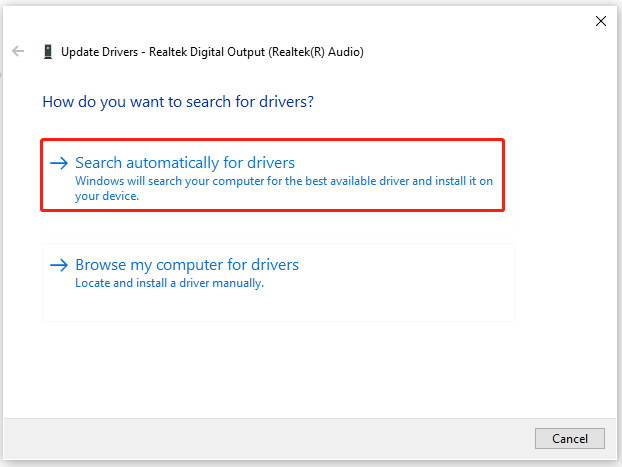This screenshot has height=467, width=622.
Task: Cancel the driver update wizard
Action: pos(570,438)
